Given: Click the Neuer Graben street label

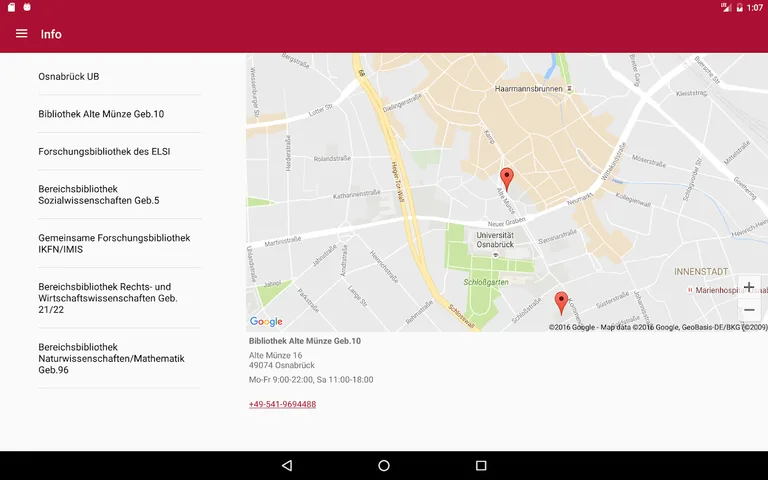Looking at the screenshot, I should pyautogui.click(x=506, y=221).
